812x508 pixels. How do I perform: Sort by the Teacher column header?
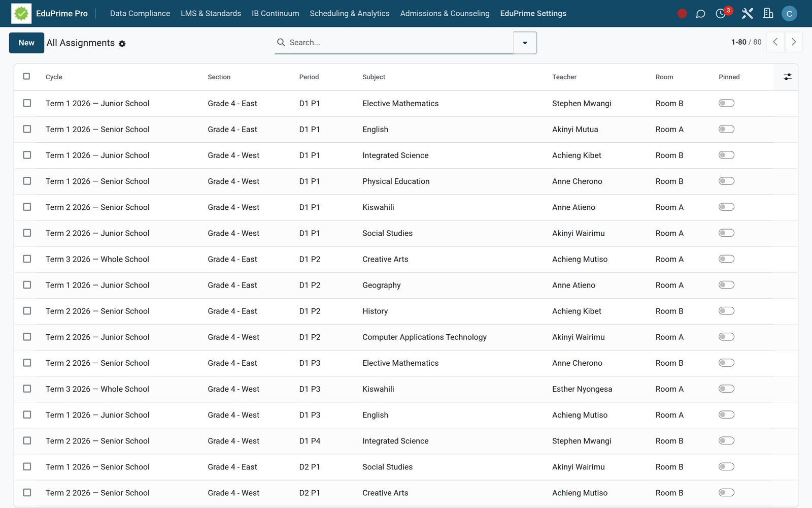click(564, 77)
